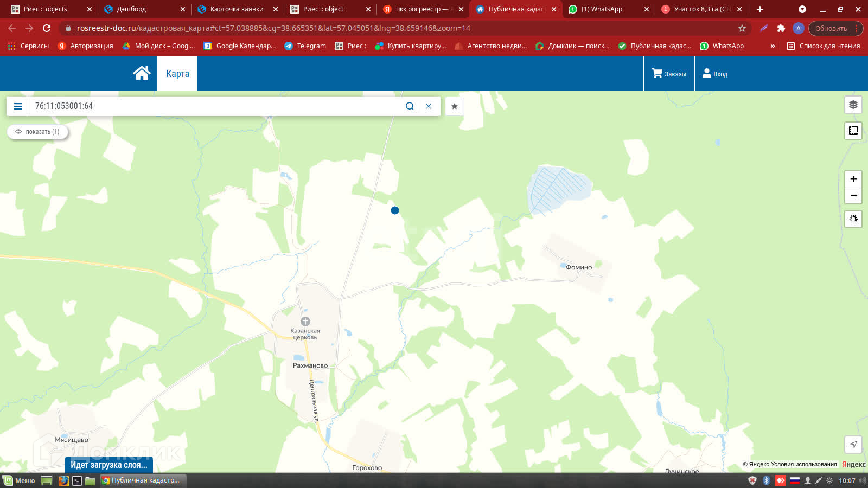Image resolution: width=868 pixels, height=488 pixels.
Task: Select the 'Карта' tab
Action: pyautogui.click(x=177, y=74)
